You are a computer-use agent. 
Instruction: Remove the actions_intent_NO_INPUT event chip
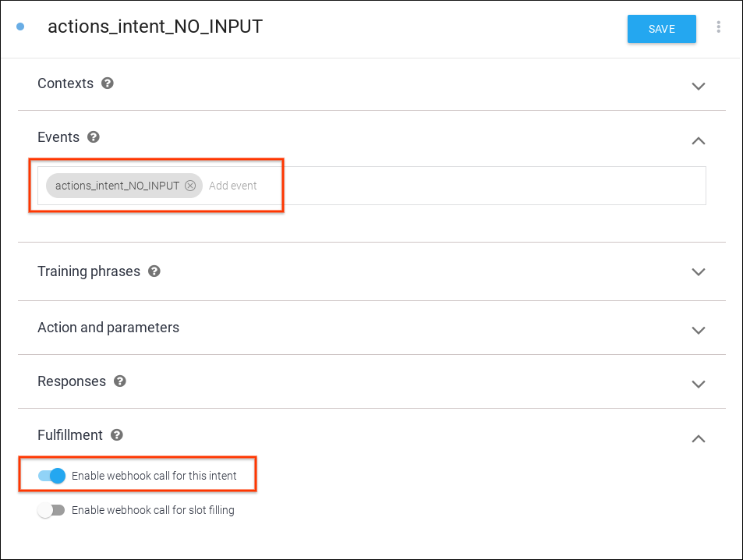tap(190, 186)
